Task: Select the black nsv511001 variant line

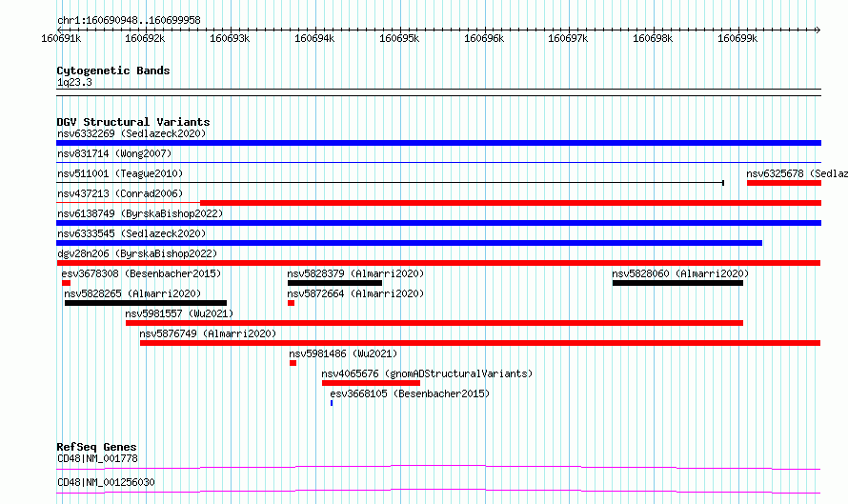Action: coord(390,183)
